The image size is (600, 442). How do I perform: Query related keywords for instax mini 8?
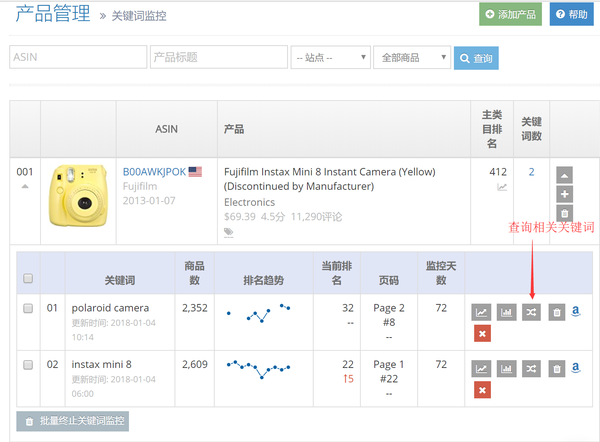click(531, 369)
